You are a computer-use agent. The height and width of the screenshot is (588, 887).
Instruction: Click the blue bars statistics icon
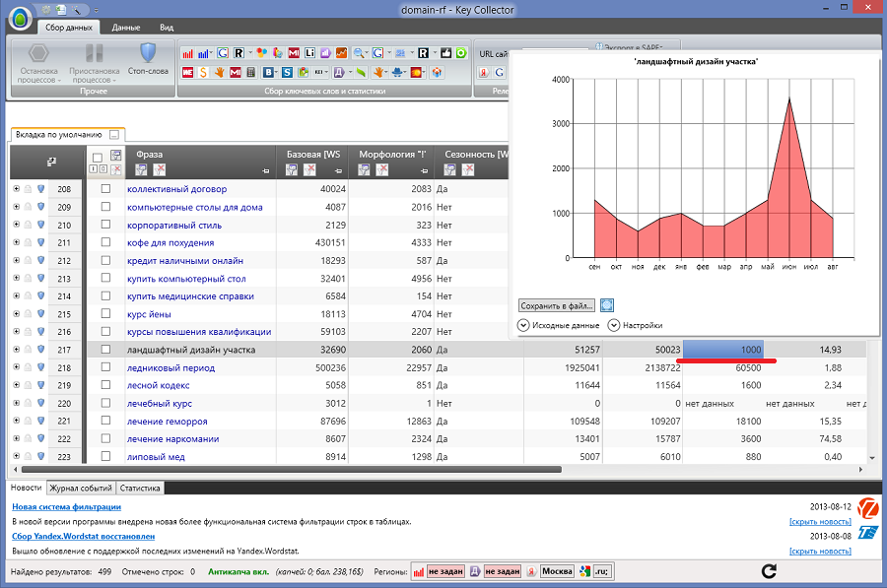tap(202, 53)
